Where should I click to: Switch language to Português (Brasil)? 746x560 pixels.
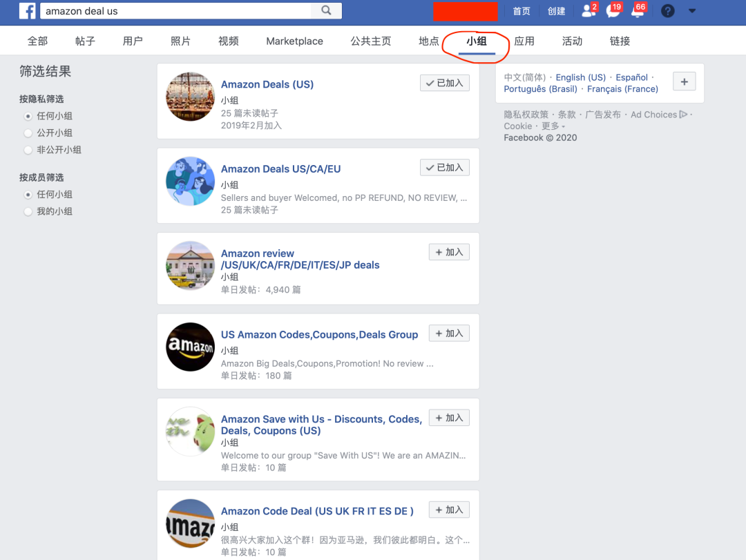540,89
